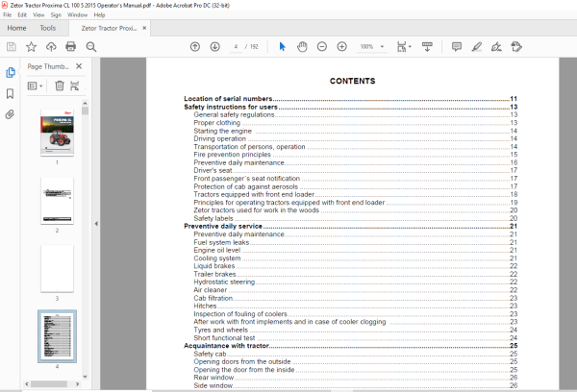
Task: Add bookmark with the star icon
Action: [32, 47]
